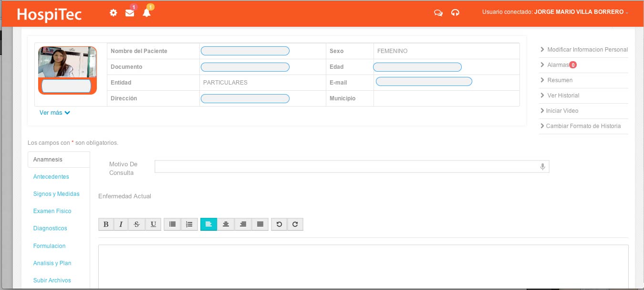
Task: Expand patient details with Ver más
Action: (x=55, y=113)
